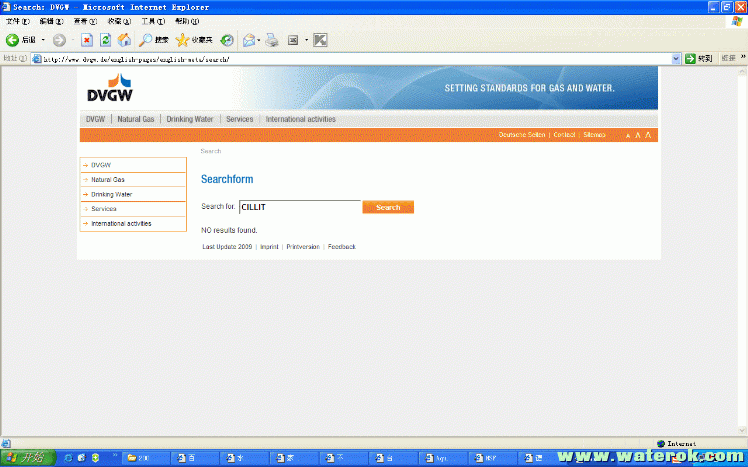This screenshot has height=467, width=748.
Task: Open the Sitemap link
Action: tap(594, 135)
